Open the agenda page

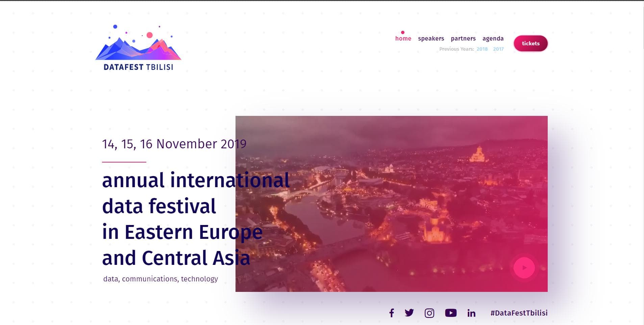493,39
